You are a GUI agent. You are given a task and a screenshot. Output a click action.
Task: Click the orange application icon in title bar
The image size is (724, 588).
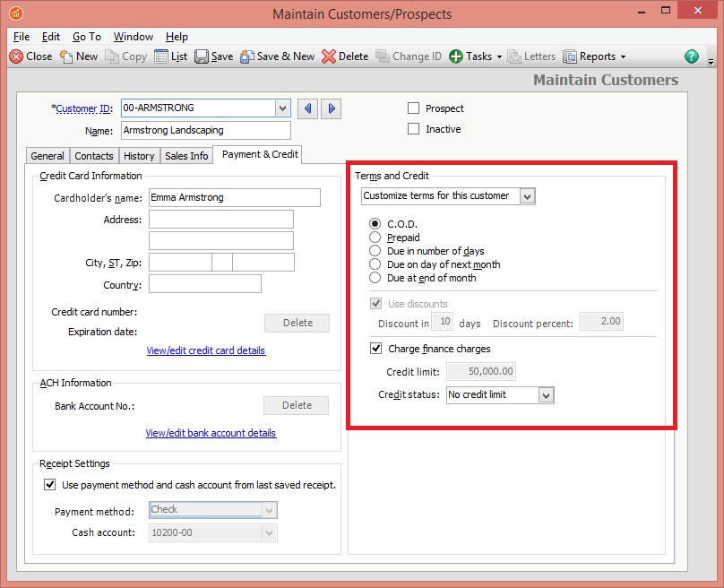(16, 13)
